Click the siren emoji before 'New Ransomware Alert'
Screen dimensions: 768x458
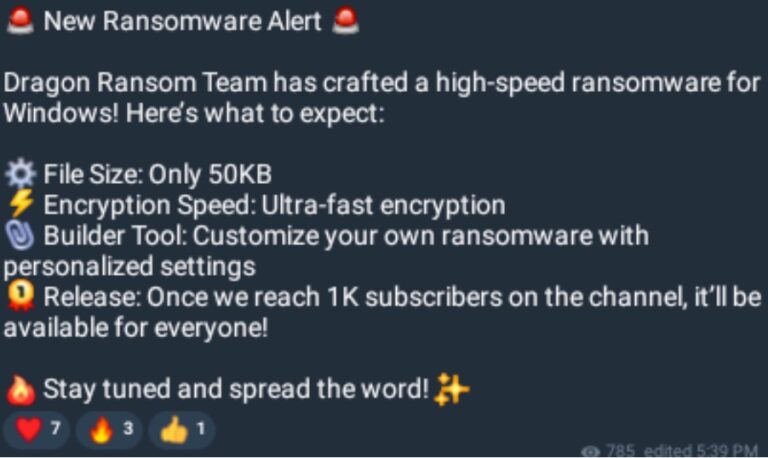20,21
